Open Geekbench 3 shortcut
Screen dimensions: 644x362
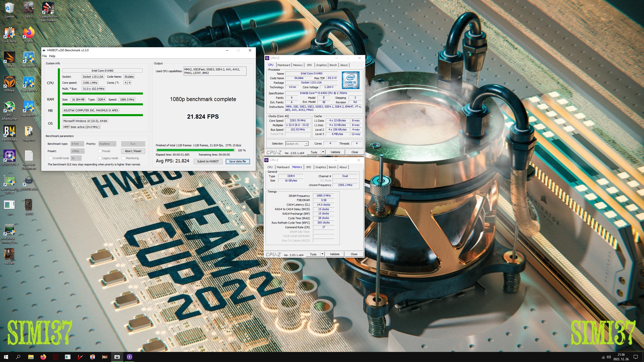[x=29, y=59]
